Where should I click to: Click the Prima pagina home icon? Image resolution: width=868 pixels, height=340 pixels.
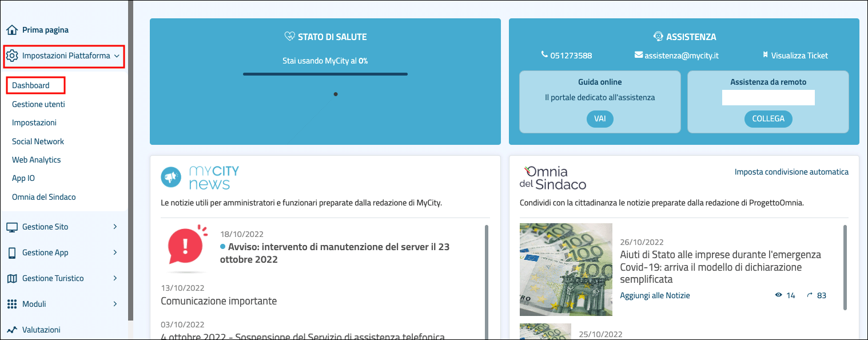pyautogui.click(x=12, y=30)
